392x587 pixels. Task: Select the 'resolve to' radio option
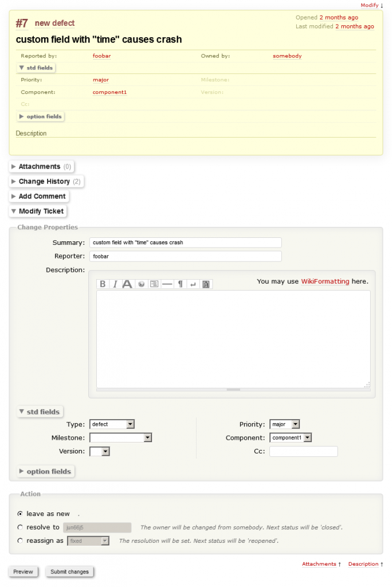pos(21,527)
